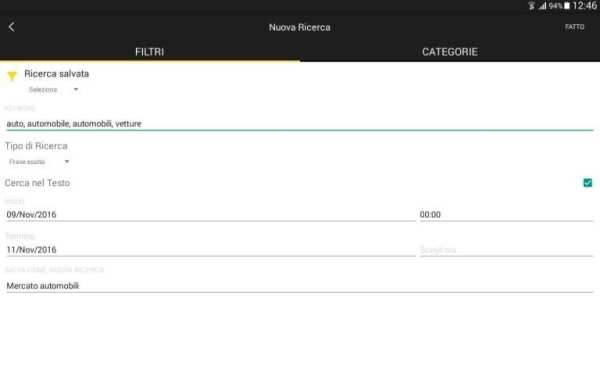
Task: Edit the keyword field with auto, automobile
Action: [x=300, y=124]
